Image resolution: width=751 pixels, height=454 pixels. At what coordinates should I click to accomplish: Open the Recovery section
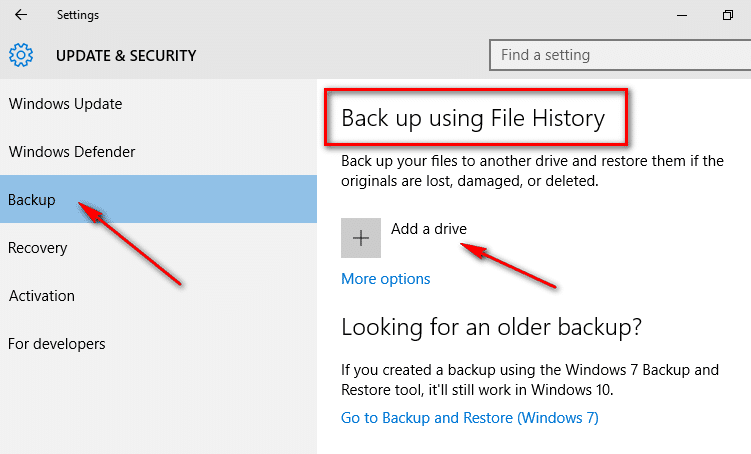click(x=158, y=247)
